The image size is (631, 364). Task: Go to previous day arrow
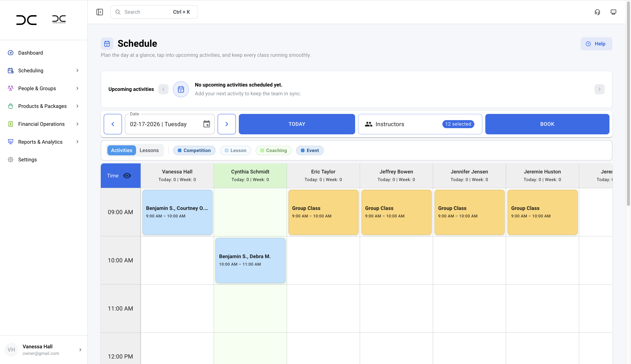tap(113, 124)
